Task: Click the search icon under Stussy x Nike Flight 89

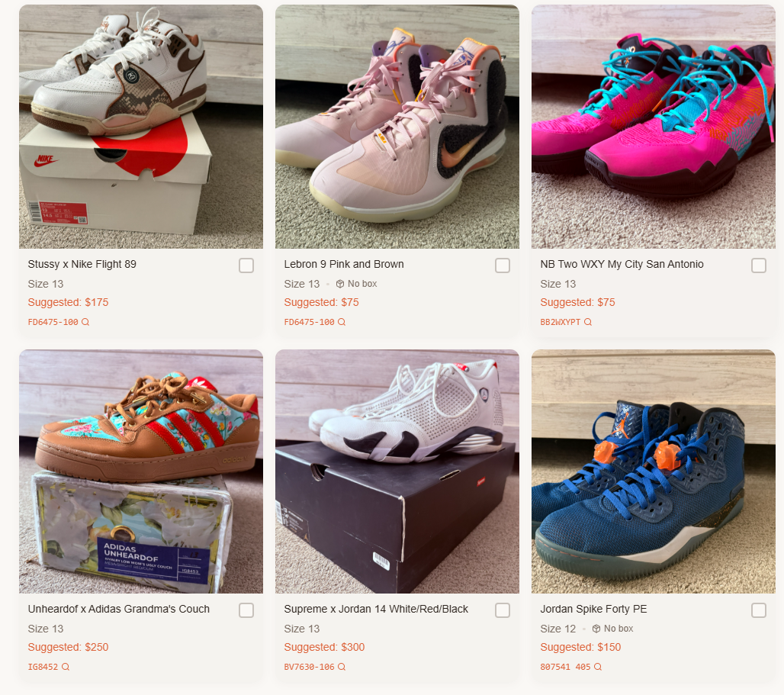Action: coord(85,322)
